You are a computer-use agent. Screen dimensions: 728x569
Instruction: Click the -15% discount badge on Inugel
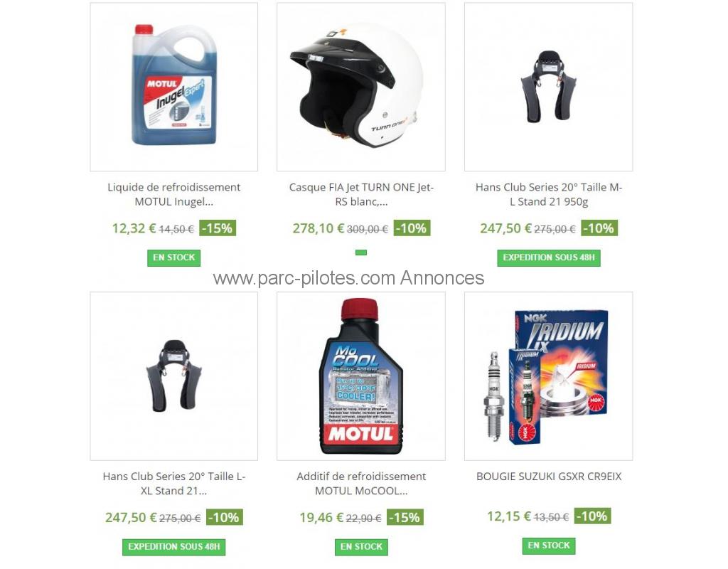click(x=218, y=228)
